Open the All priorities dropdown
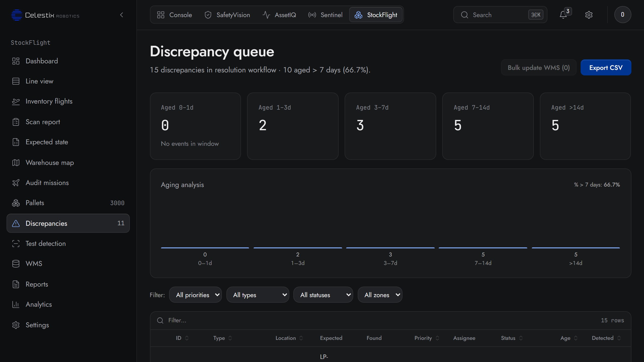This screenshot has width=644, height=362. [x=195, y=295]
